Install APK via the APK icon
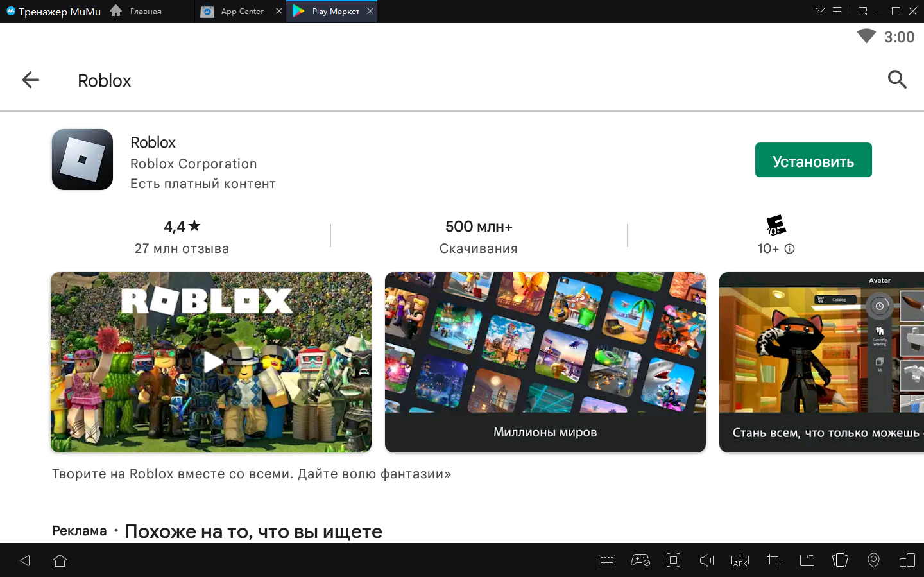Viewport: 924px width, 577px height. click(740, 560)
